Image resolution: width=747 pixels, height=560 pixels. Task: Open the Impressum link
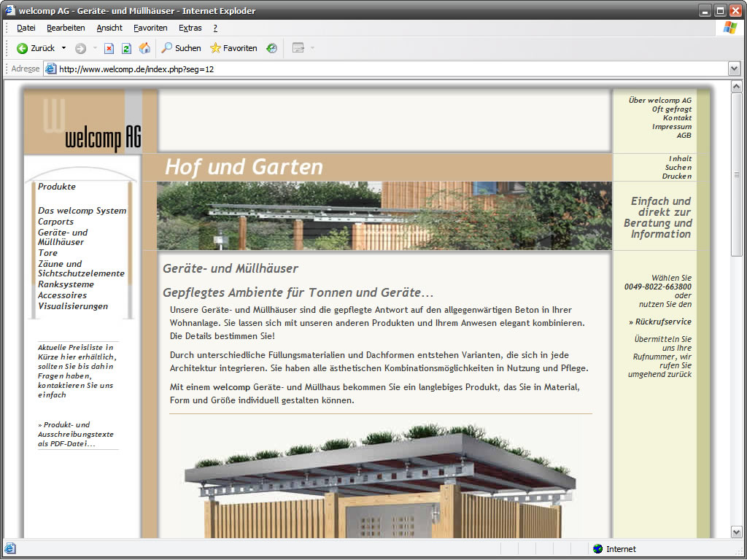672,127
